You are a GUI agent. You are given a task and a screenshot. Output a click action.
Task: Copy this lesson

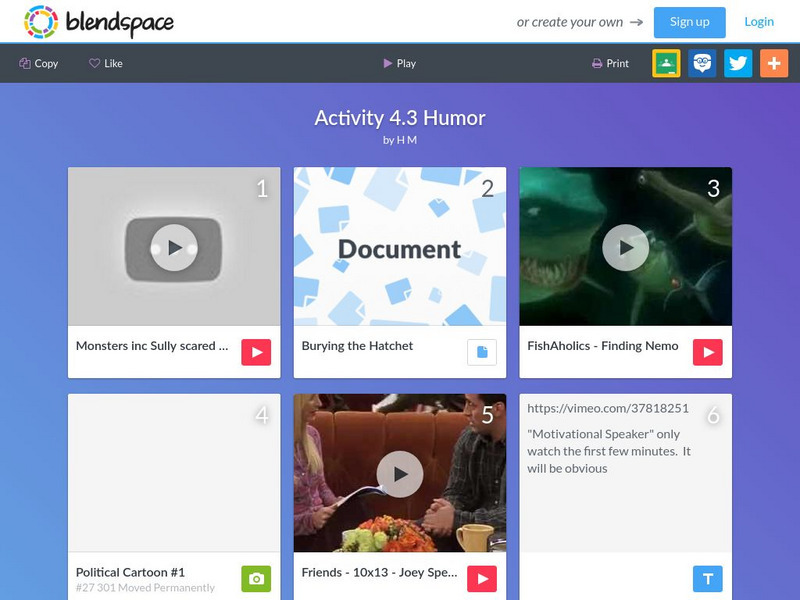click(x=39, y=63)
